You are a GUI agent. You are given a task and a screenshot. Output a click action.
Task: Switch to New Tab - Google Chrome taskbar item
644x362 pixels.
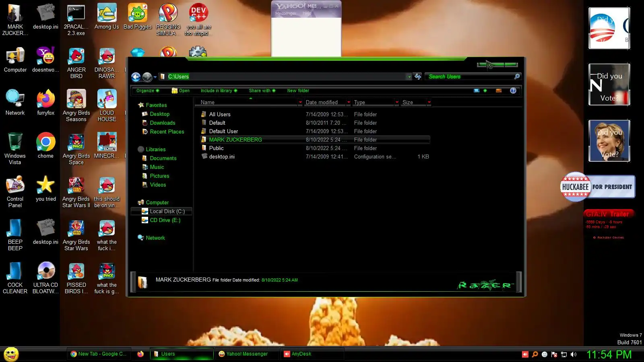tap(99, 354)
